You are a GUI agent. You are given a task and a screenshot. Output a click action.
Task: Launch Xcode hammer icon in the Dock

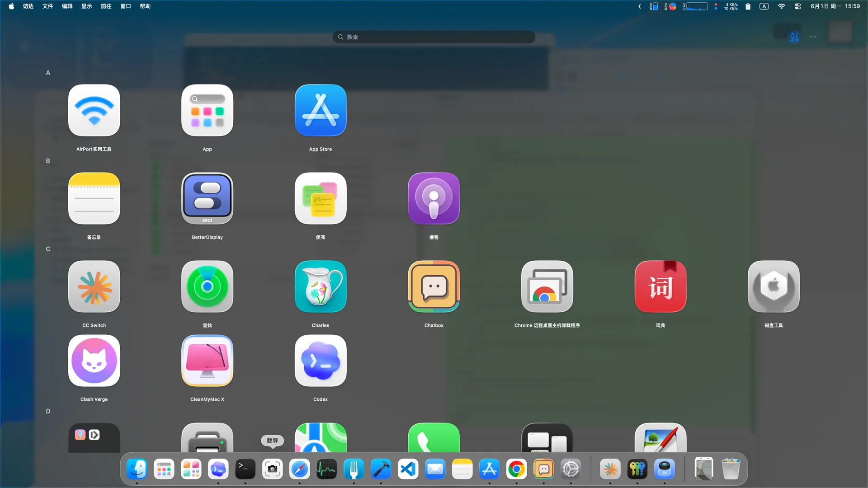[x=381, y=469]
